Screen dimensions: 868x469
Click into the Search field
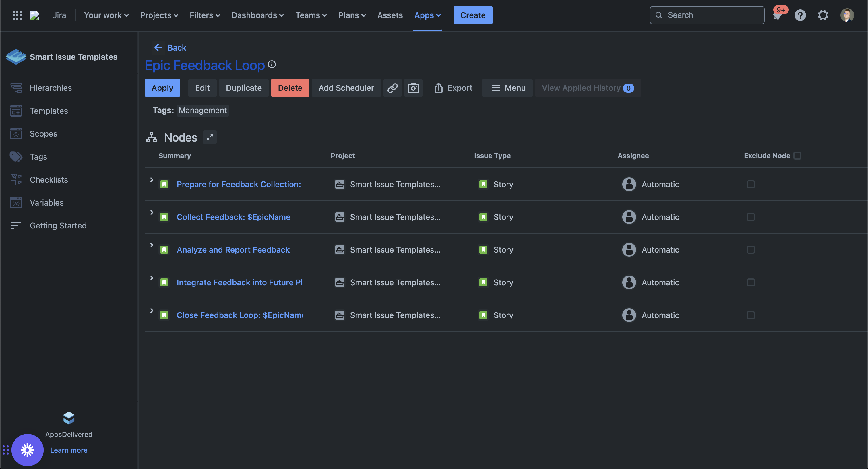711,15
